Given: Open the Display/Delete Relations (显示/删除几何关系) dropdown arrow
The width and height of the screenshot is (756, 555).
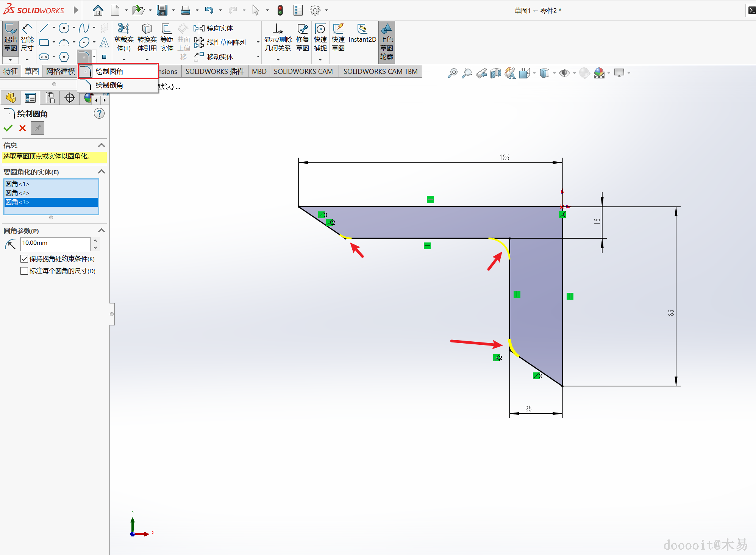Looking at the screenshot, I should pos(278,59).
